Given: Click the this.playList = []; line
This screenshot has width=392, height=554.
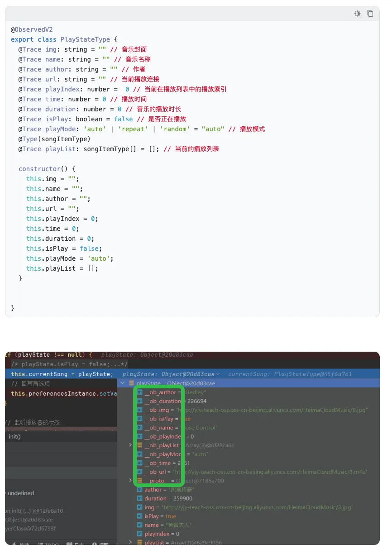Looking at the screenshot, I should click(x=62, y=268).
